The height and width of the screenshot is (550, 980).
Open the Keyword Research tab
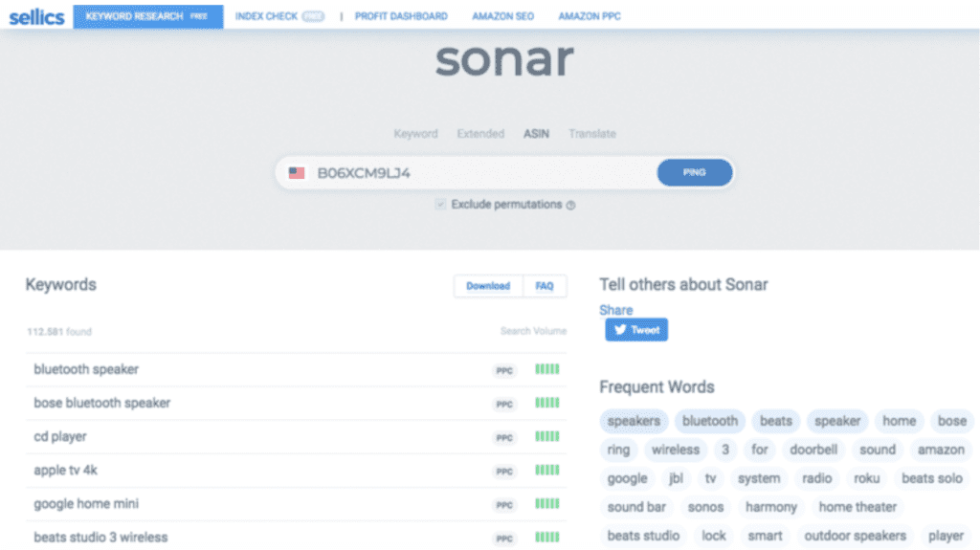[x=148, y=16]
